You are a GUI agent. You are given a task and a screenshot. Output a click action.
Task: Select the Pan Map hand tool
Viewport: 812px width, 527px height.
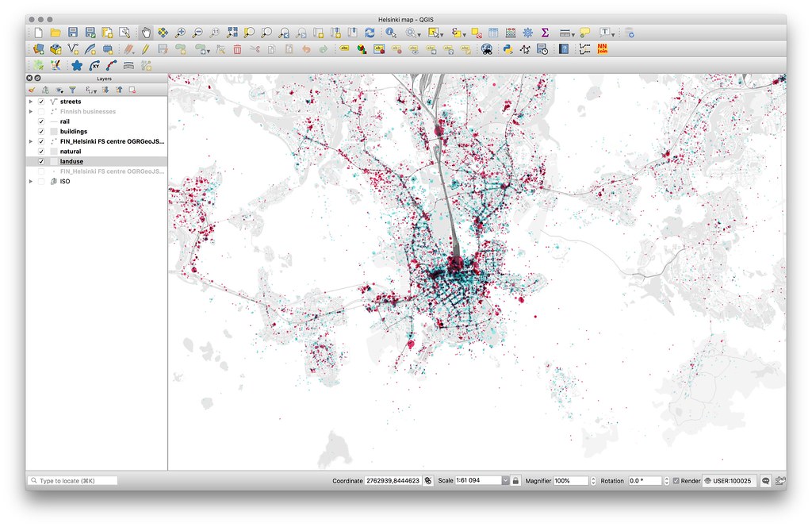[x=146, y=33]
